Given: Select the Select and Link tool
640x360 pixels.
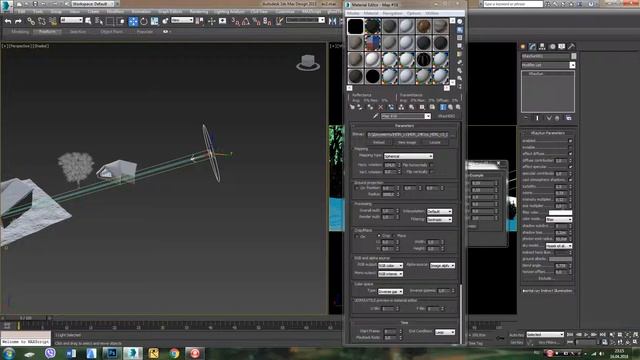Looking at the screenshot, I should pyautogui.click(x=31, y=21).
